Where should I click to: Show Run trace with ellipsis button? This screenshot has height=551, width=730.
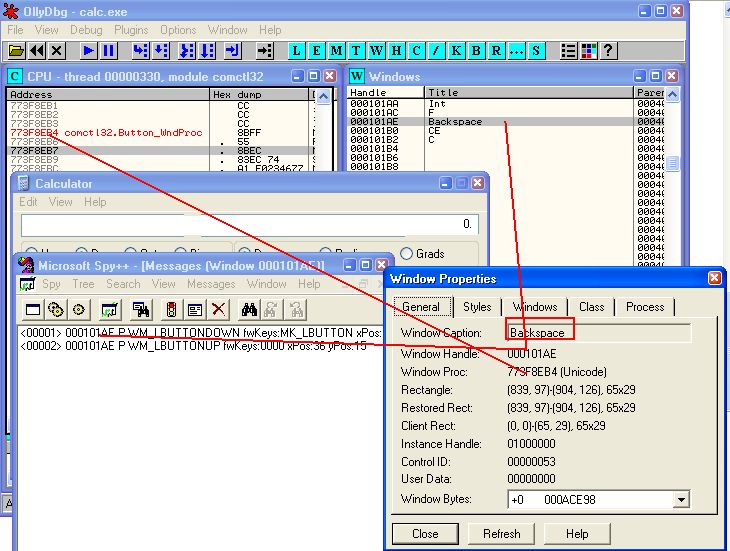click(516, 50)
